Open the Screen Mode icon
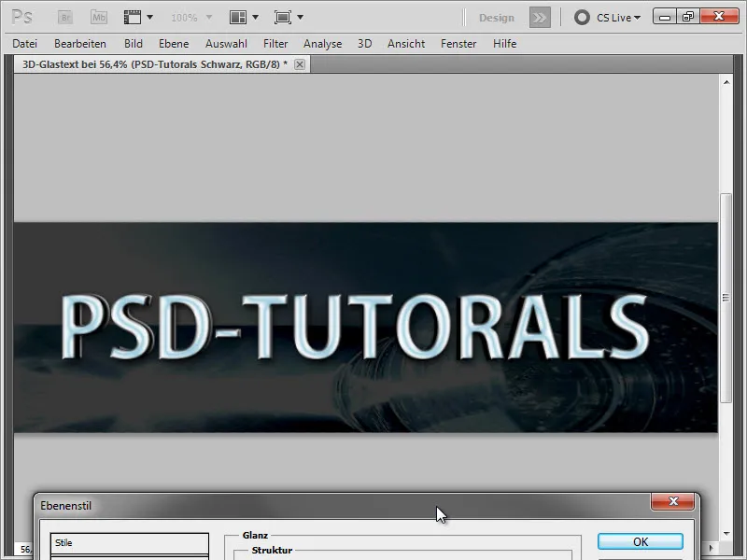Viewport: 747px width, 560px height. tap(283, 18)
